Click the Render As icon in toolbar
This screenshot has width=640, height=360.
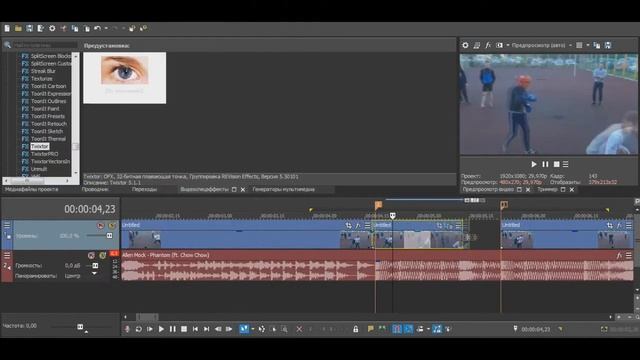[41, 28]
